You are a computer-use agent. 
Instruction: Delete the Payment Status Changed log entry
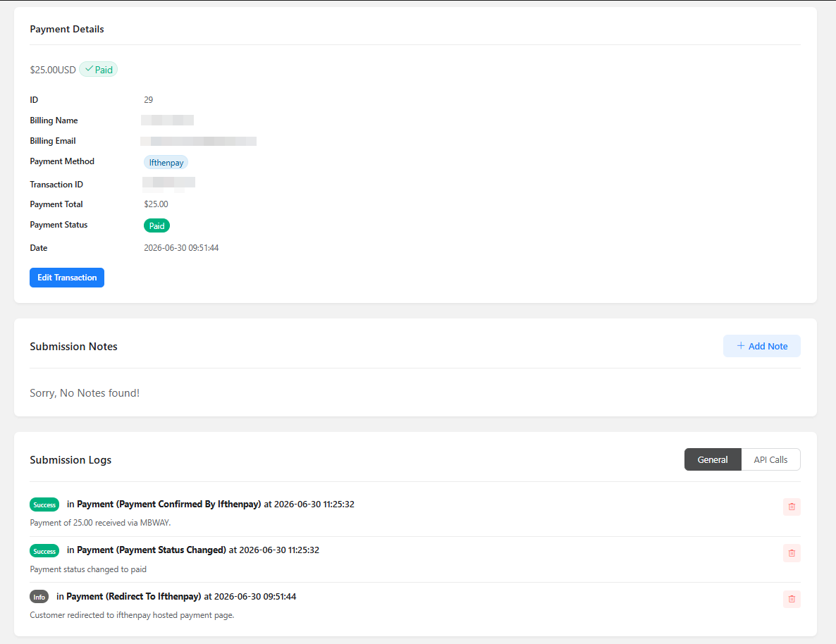792,553
